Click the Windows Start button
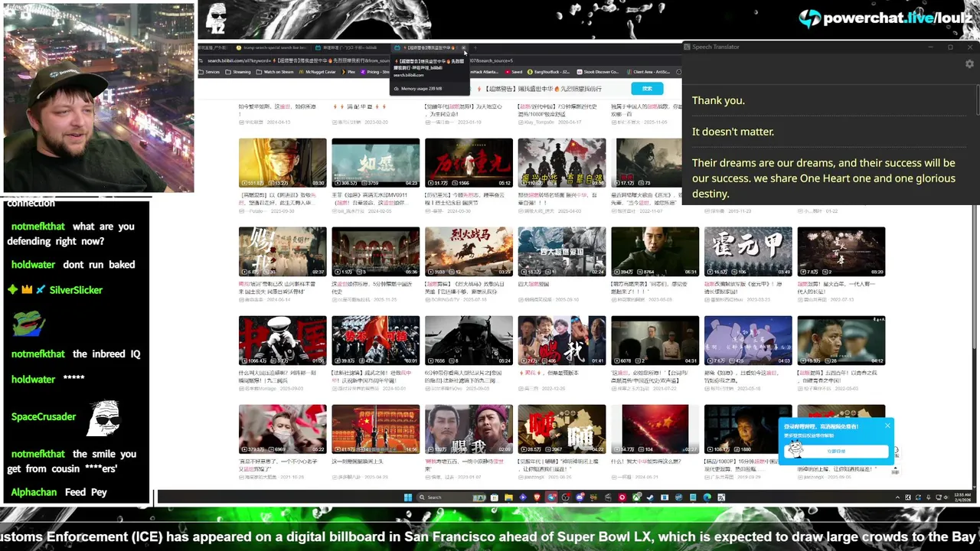 click(408, 497)
